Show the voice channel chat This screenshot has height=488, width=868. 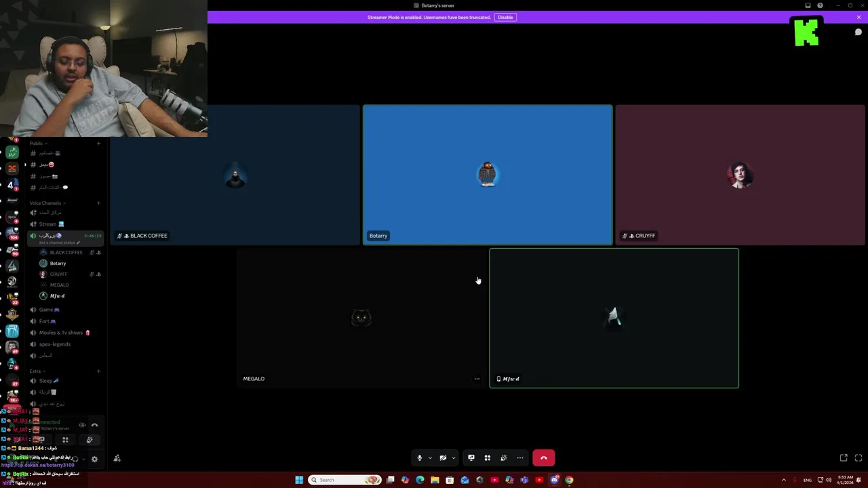pos(859,32)
